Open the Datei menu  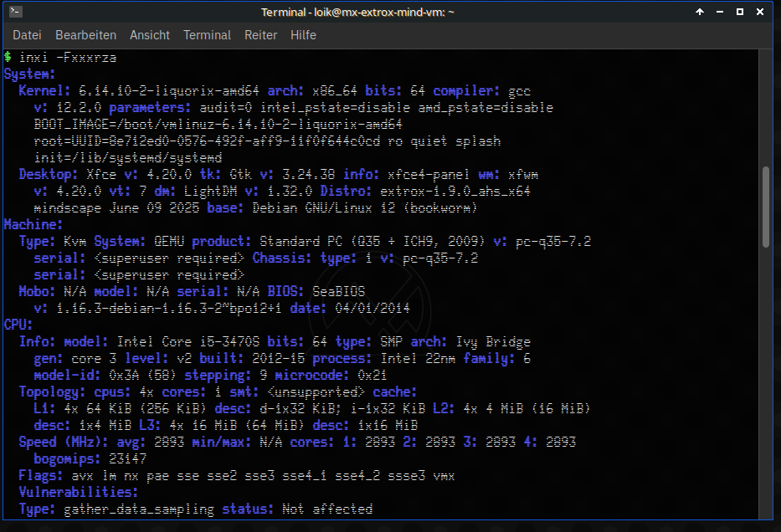(x=27, y=35)
